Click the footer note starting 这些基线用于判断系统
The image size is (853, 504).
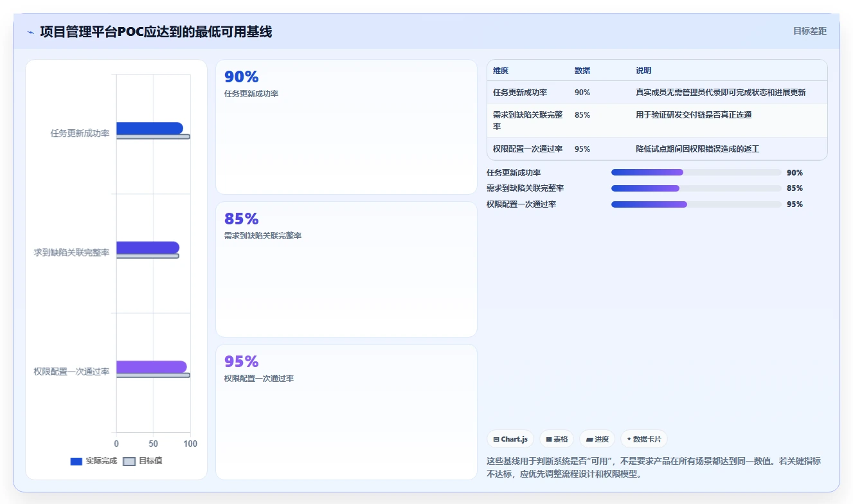[x=654, y=467]
